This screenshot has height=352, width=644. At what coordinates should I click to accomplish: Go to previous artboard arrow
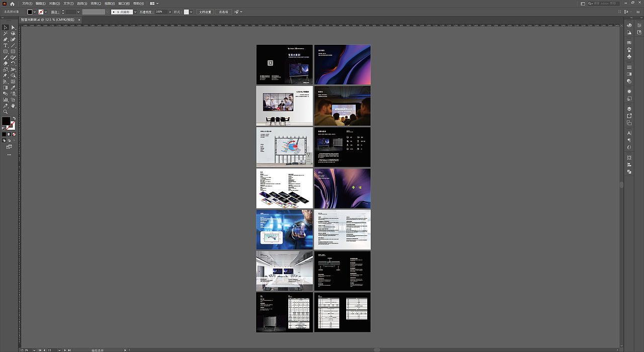(x=44, y=350)
